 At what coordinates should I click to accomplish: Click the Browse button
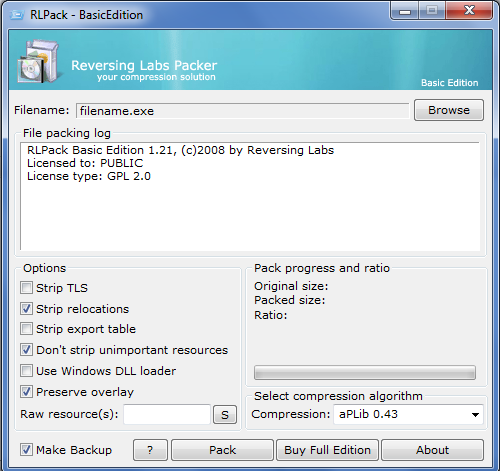tap(449, 110)
